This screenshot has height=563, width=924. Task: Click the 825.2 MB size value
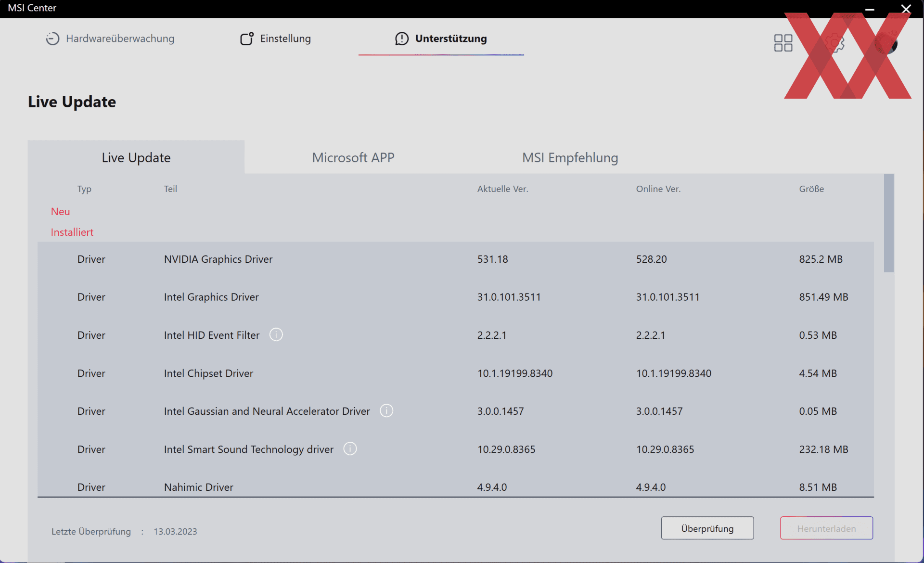tap(821, 259)
